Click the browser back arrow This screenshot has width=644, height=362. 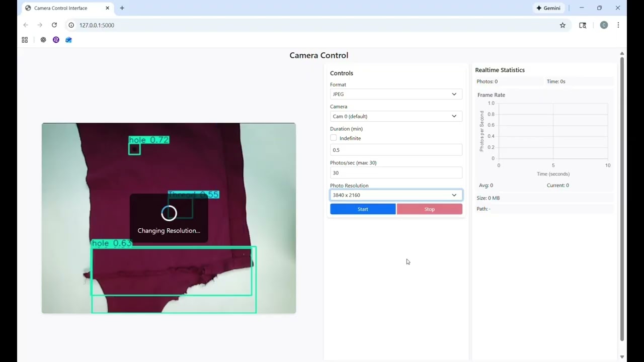tap(26, 25)
